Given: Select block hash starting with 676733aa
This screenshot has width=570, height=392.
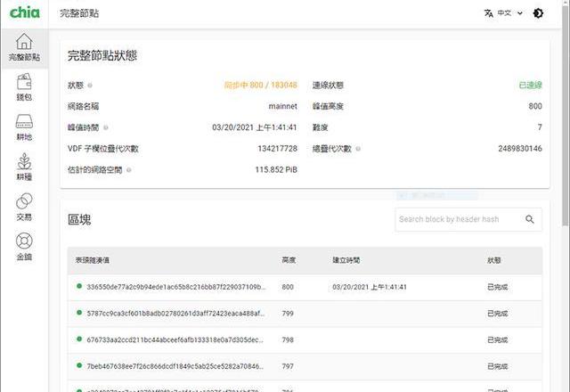Looking at the screenshot, I should point(175,340).
